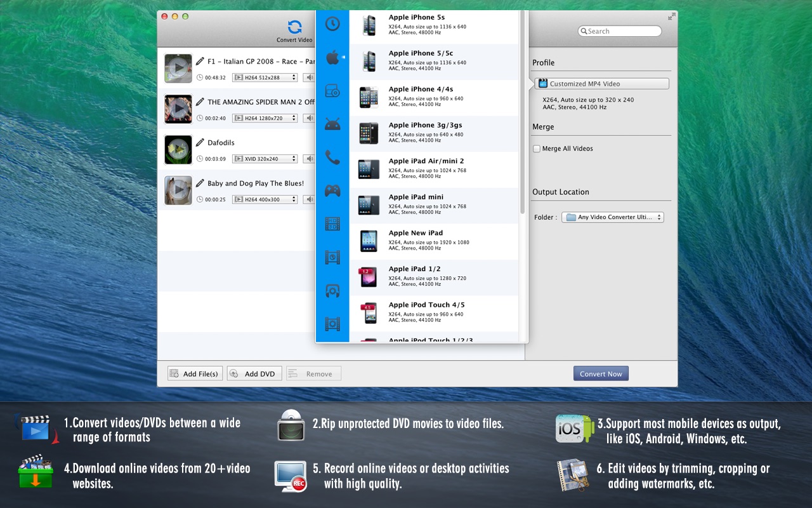Image resolution: width=812 pixels, height=508 pixels.
Task: Select the Apple iPhone 5/5c profile
Action: [x=434, y=62]
